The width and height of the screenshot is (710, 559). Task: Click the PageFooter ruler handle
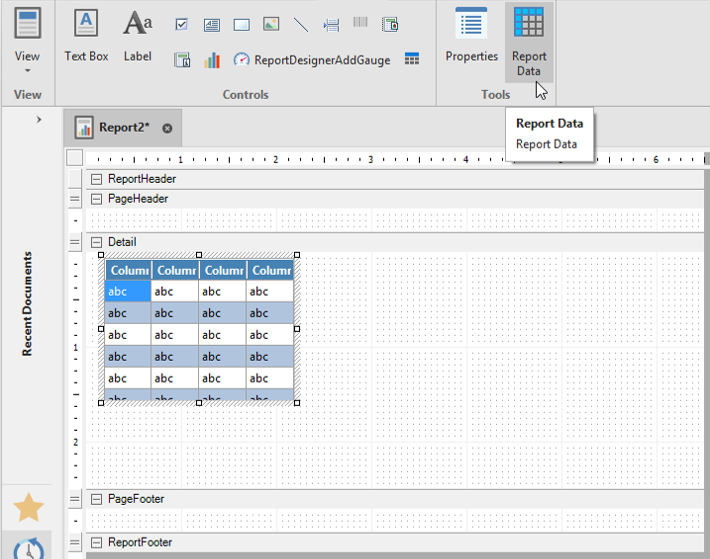click(x=75, y=499)
